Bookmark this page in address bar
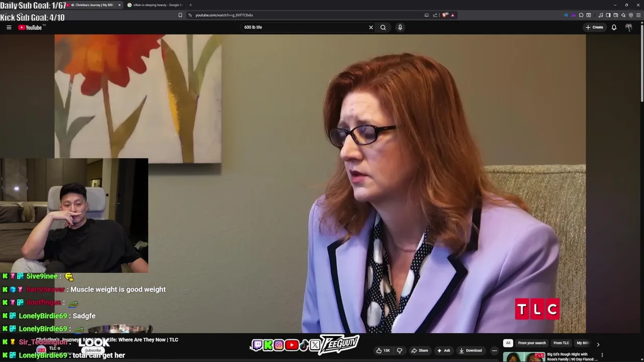Screen dimensions: 644x362 (180, 15)
